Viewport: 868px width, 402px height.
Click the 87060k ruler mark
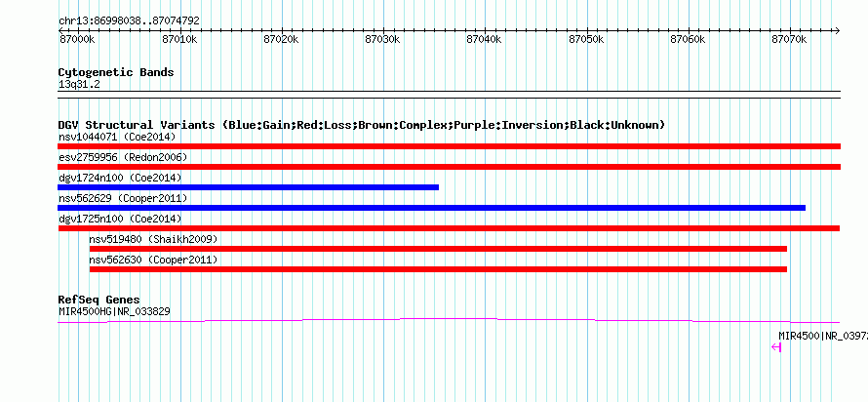click(x=689, y=40)
